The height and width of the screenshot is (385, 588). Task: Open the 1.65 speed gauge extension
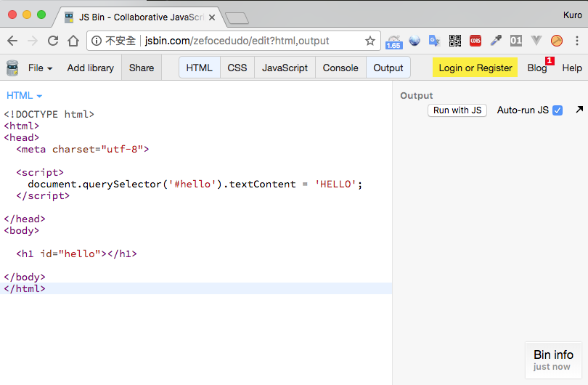[393, 42]
